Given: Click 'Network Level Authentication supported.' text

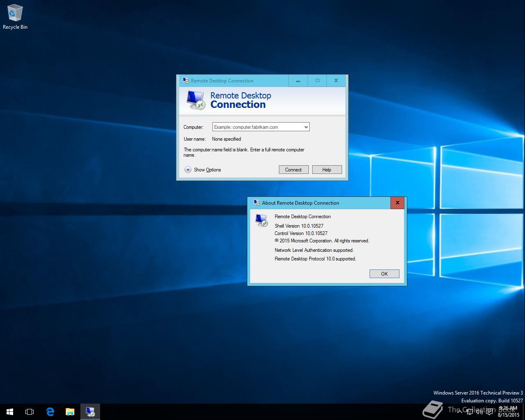Looking at the screenshot, I should coord(314,250).
